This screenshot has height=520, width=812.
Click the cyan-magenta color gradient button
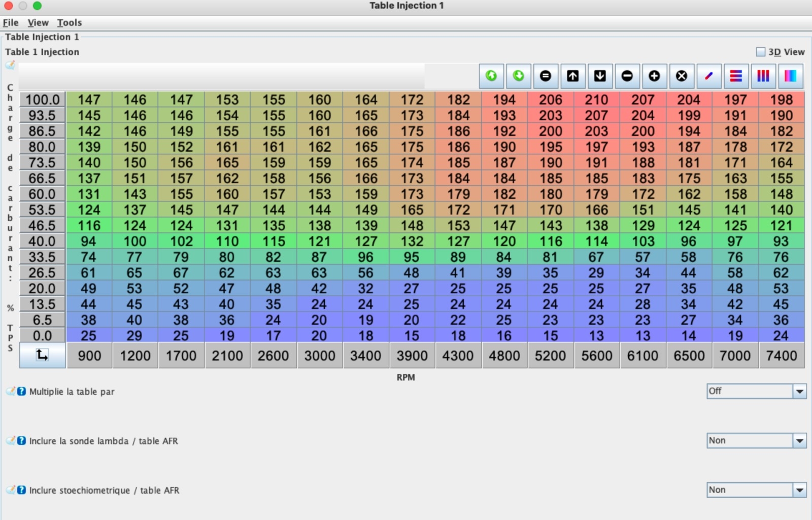click(x=790, y=76)
